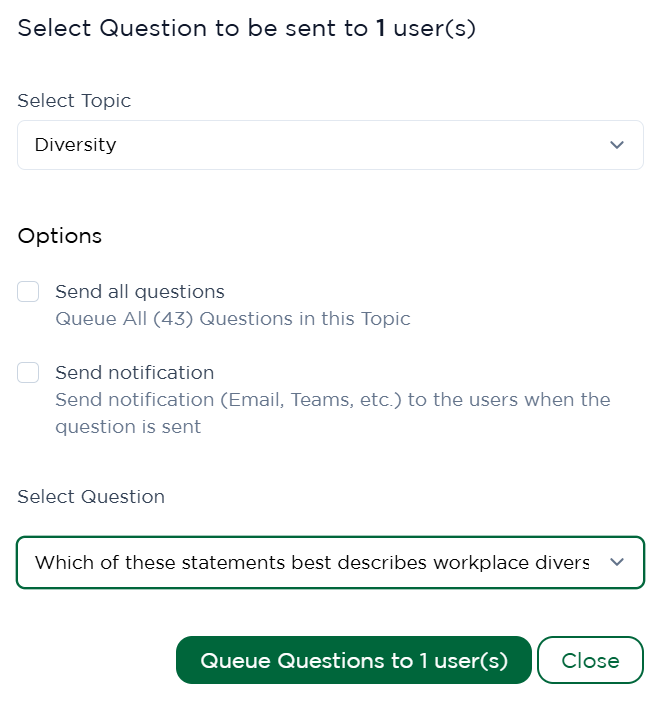Tick the Send notification checkbox
This screenshot has width=659, height=714.
pyautogui.click(x=28, y=373)
